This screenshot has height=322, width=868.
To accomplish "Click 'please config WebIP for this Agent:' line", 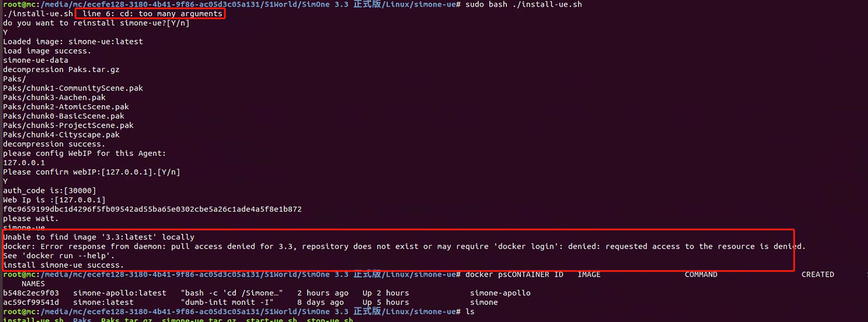I will (x=85, y=153).
